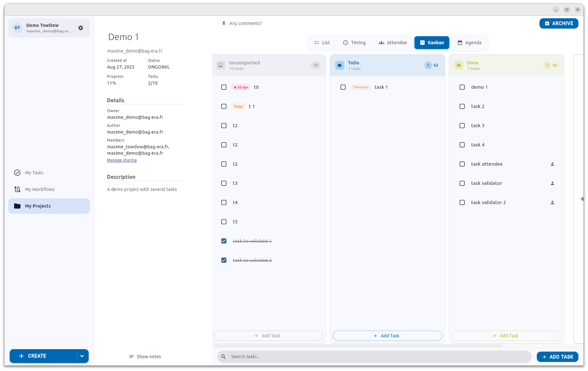The width and height of the screenshot is (588, 371).
Task: Toggle the hide-completed eye on ToDo column
Action: pos(436,65)
